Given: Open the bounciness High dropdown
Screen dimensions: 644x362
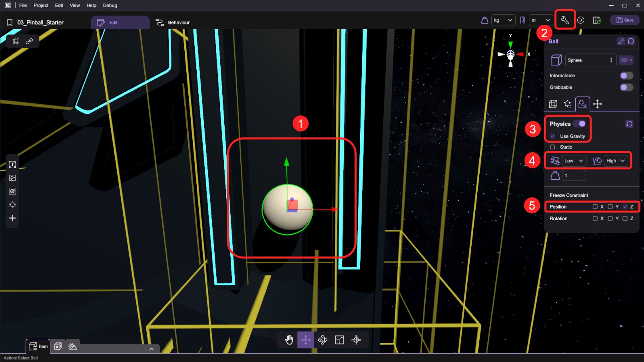Looking at the screenshot, I should tap(615, 161).
